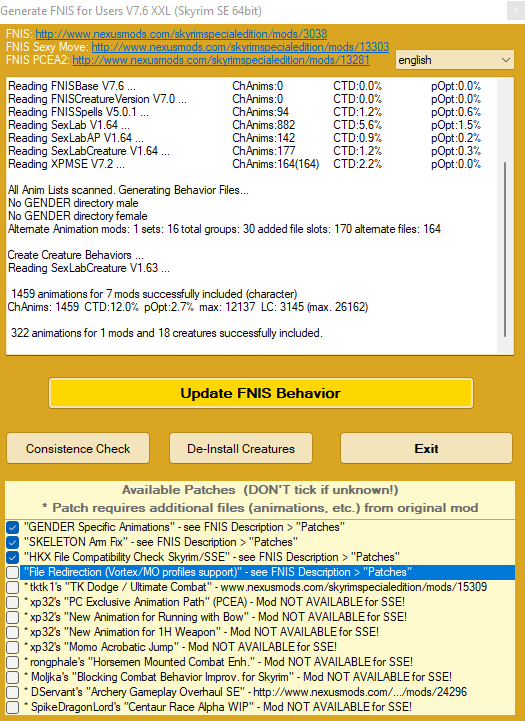Click '1459 animations for 7 mods' log line

click(x=154, y=294)
